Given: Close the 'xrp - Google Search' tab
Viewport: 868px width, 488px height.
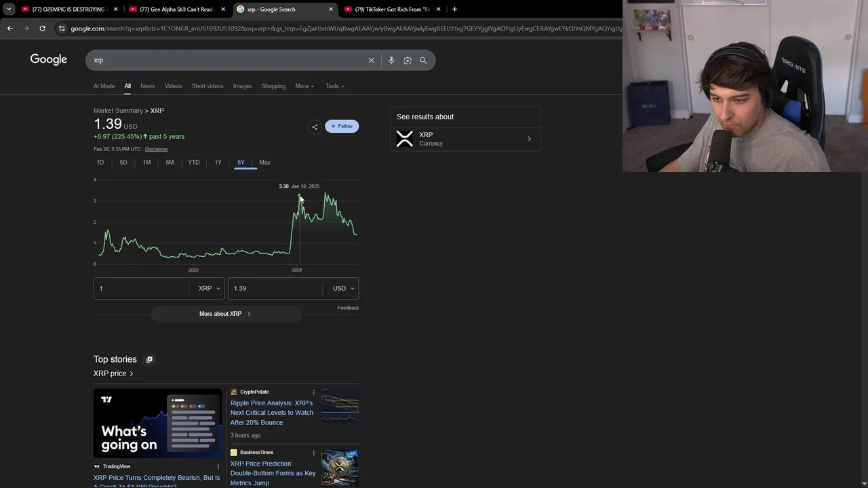Looking at the screenshot, I should pyautogui.click(x=331, y=9).
